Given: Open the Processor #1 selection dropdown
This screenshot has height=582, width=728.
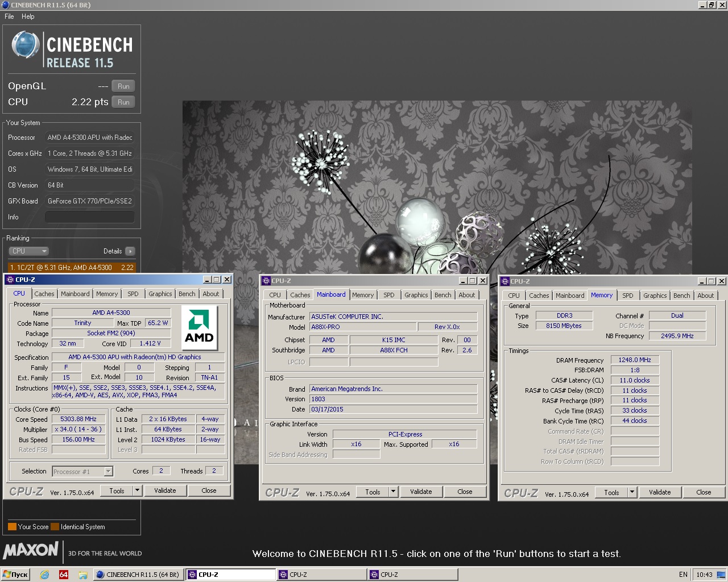Looking at the screenshot, I should tap(108, 471).
